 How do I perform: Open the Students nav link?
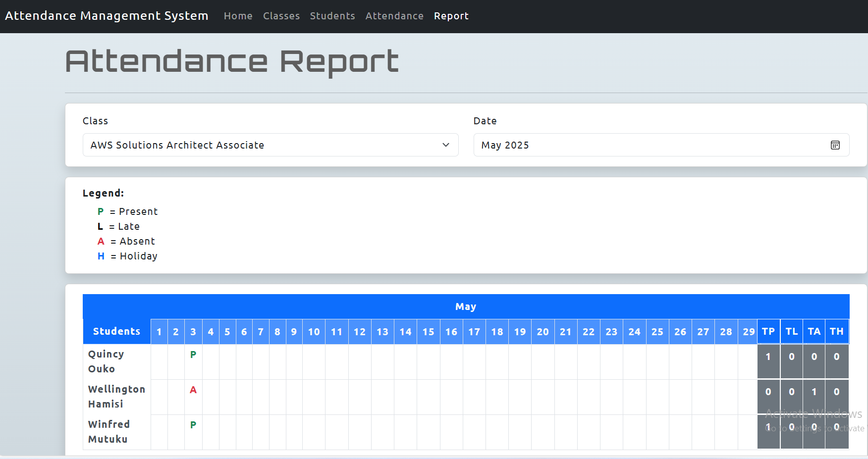click(332, 16)
